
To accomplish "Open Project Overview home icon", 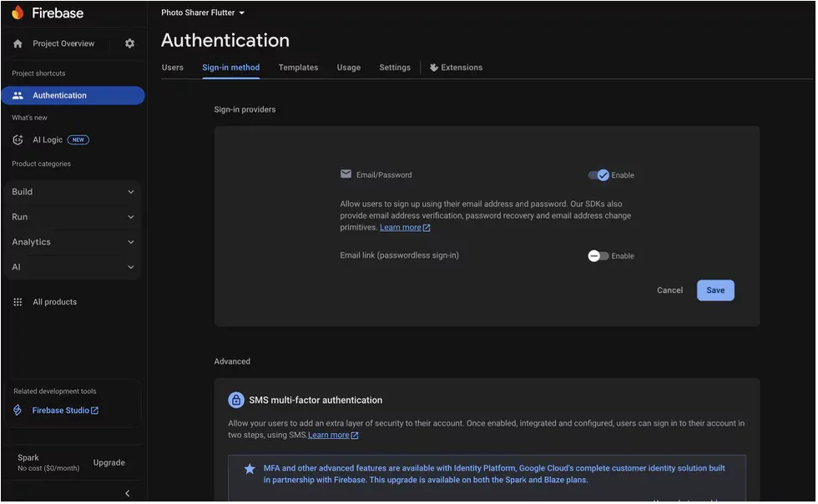I will [18, 44].
